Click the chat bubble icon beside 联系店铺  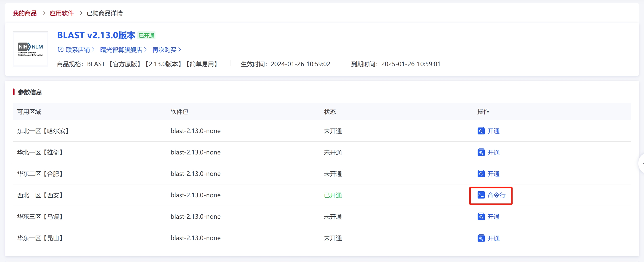(60, 50)
